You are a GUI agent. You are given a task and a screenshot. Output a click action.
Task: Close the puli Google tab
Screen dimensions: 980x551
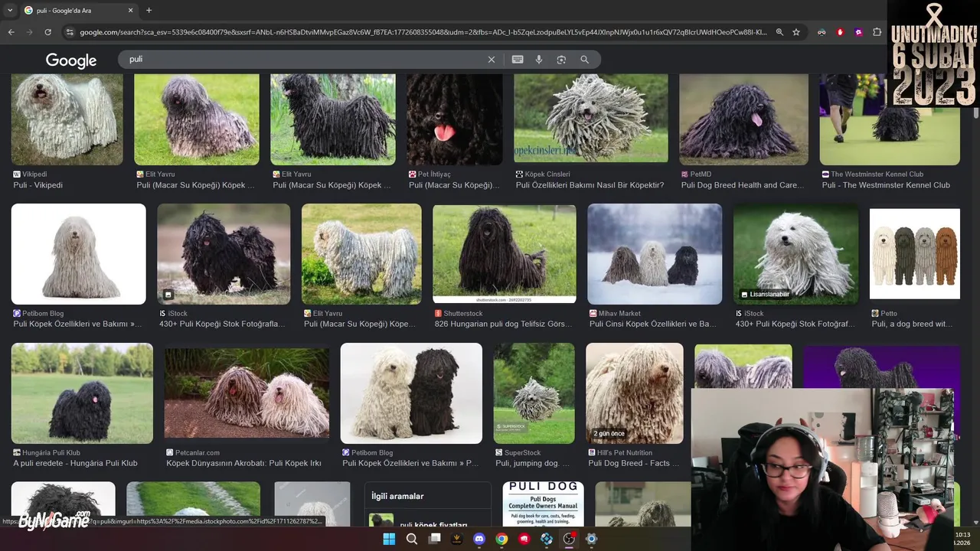point(130,11)
